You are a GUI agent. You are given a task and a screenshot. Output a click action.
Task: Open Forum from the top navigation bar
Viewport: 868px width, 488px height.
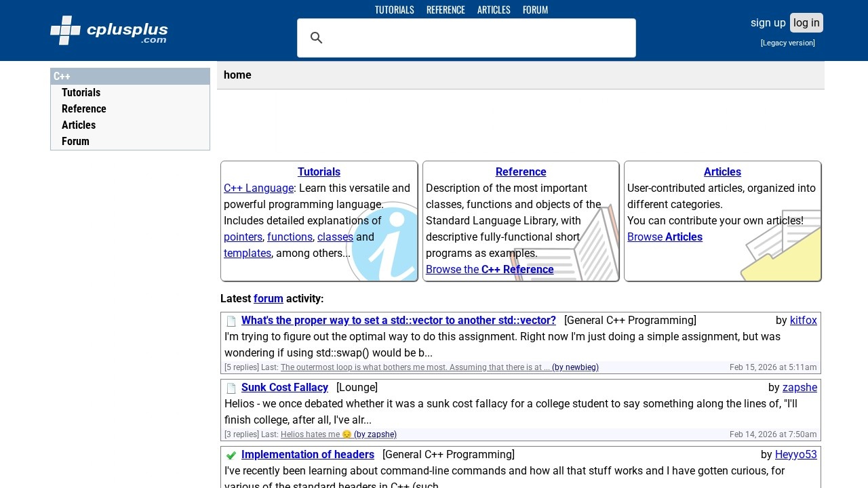535,9
